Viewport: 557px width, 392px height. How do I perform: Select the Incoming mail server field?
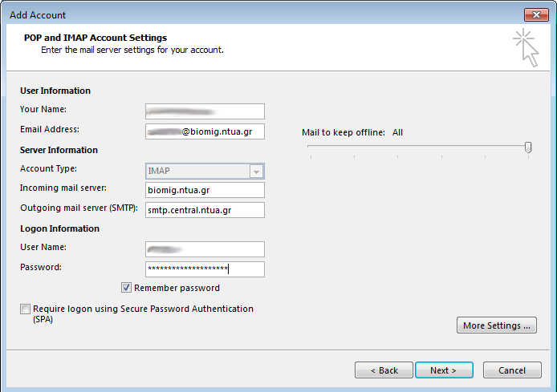(x=205, y=190)
